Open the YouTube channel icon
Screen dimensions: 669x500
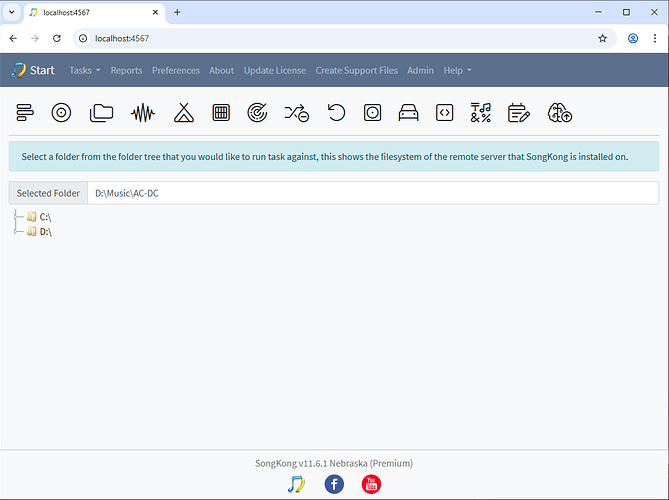click(372, 484)
